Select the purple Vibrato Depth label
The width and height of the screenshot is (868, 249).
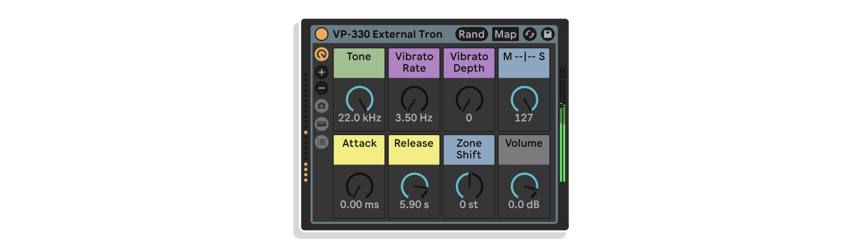(x=469, y=63)
